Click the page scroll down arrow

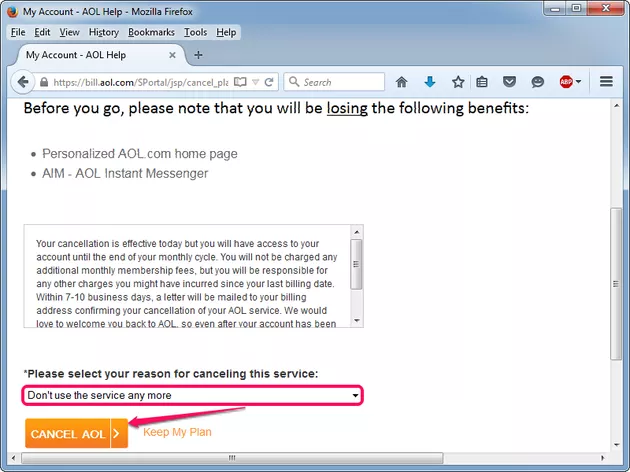click(x=616, y=445)
